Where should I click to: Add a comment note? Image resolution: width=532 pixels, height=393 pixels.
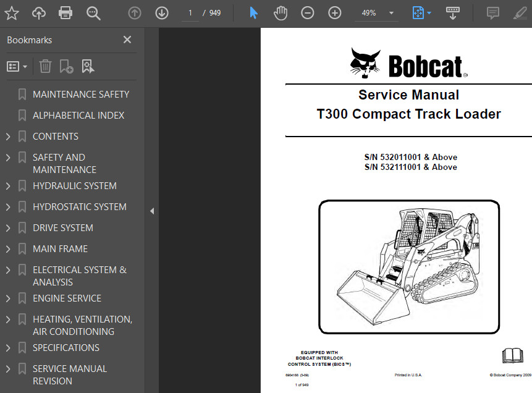pos(492,13)
